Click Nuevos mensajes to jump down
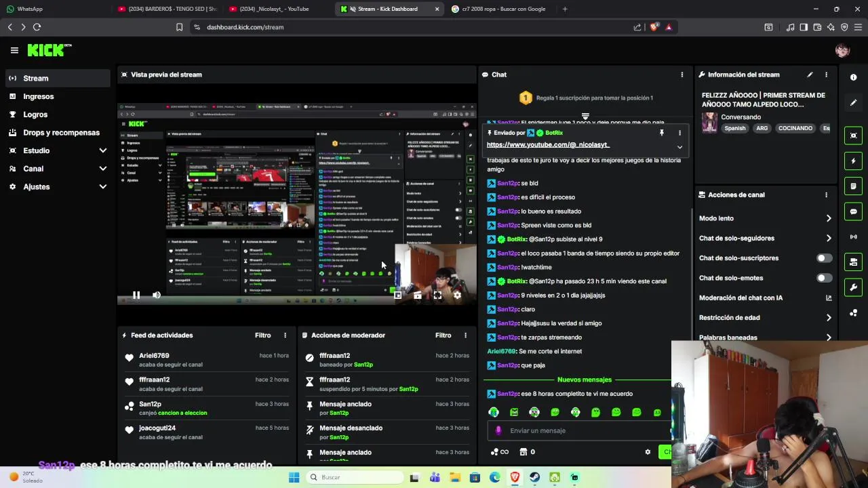868x488 pixels. click(x=584, y=380)
